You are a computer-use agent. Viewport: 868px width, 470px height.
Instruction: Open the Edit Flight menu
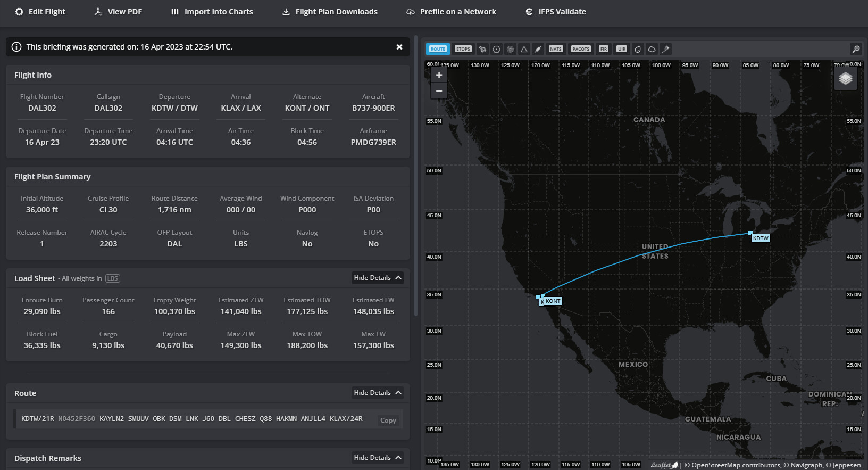tap(40, 12)
